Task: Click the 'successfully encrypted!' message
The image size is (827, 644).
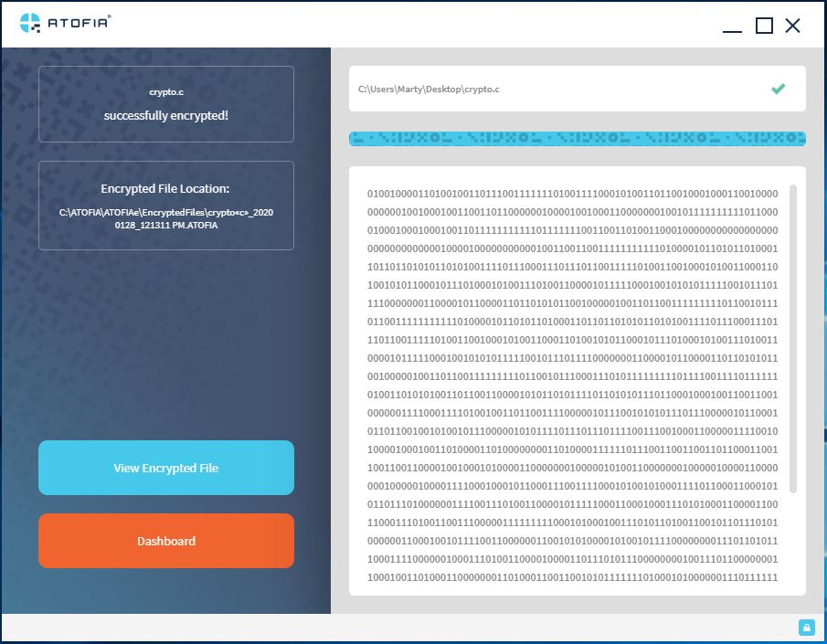Action: click(166, 115)
